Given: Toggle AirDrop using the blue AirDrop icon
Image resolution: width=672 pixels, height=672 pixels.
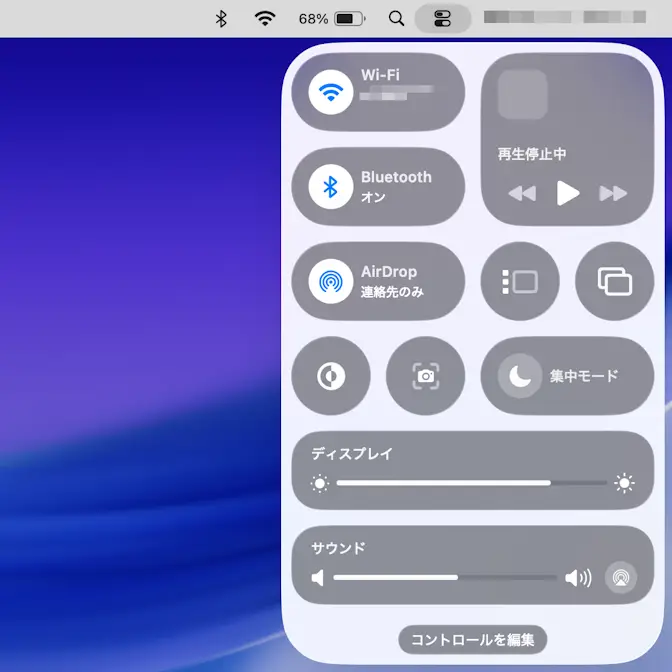Looking at the screenshot, I should (x=330, y=281).
